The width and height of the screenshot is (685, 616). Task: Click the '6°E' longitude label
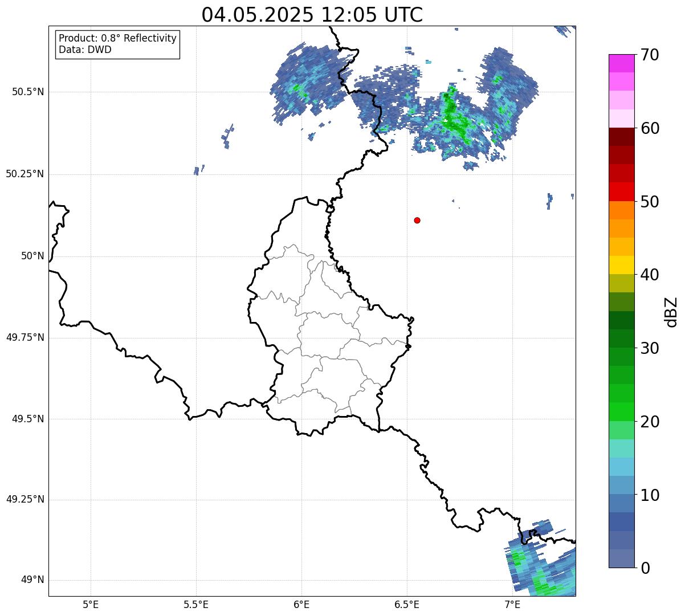(x=301, y=604)
